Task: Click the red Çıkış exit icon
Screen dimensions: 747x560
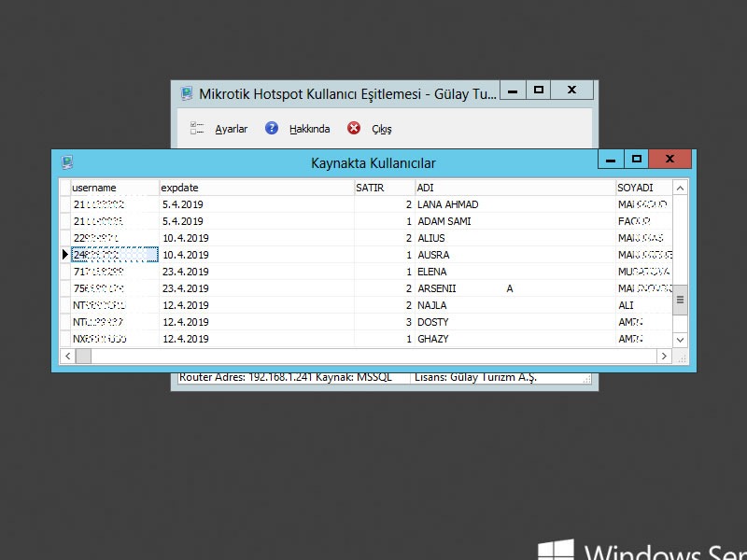Action: [x=354, y=128]
